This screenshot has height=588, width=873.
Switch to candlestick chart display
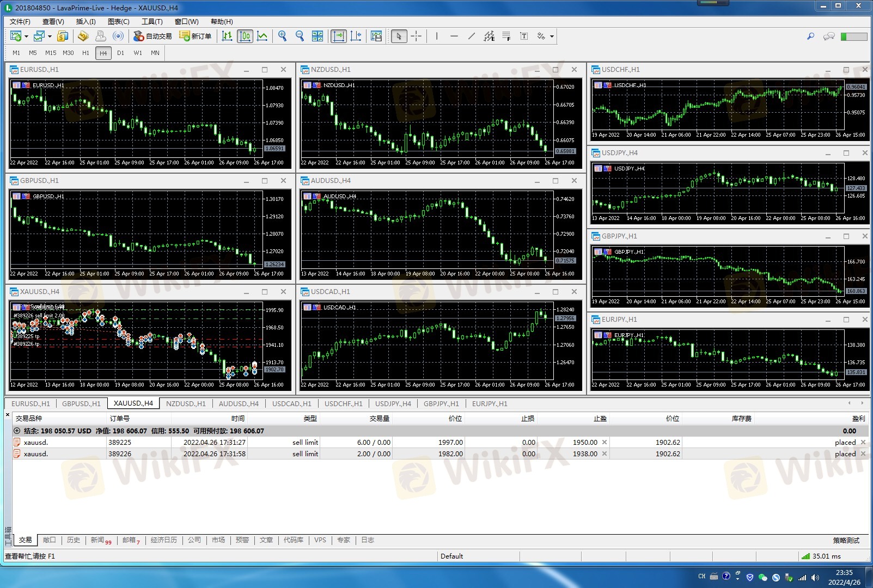245,36
